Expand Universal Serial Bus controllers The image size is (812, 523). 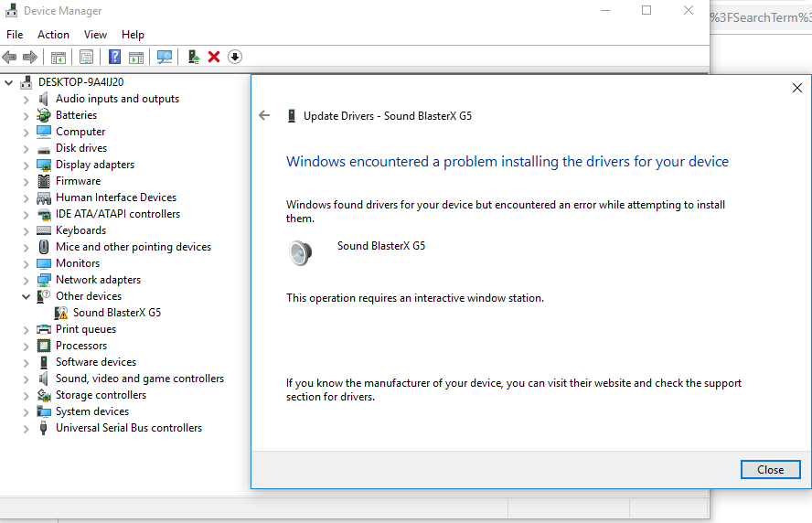26,428
